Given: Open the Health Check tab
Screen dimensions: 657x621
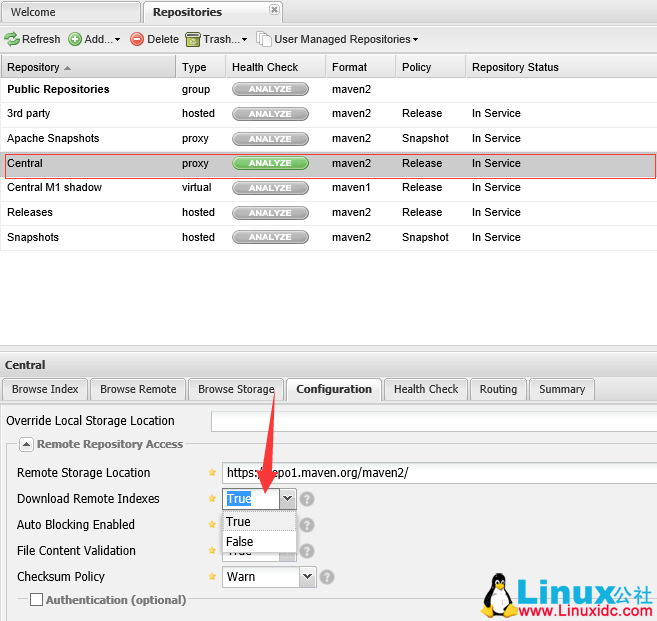Looking at the screenshot, I should (x=426, y=389).
